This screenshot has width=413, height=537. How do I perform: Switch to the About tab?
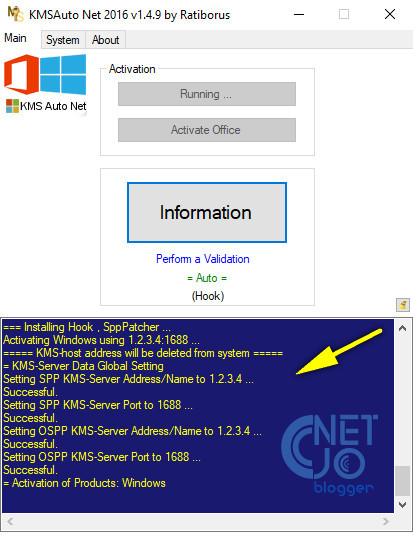click(x=105, y=40)
